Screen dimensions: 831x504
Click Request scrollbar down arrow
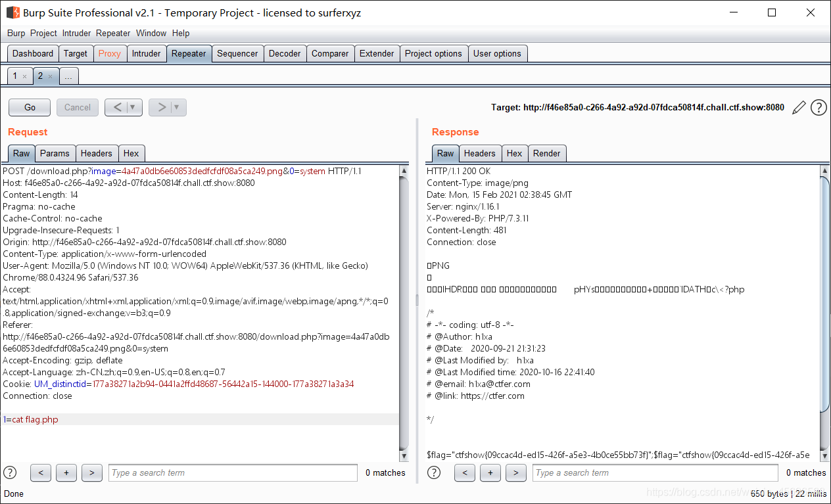point(404,457)
